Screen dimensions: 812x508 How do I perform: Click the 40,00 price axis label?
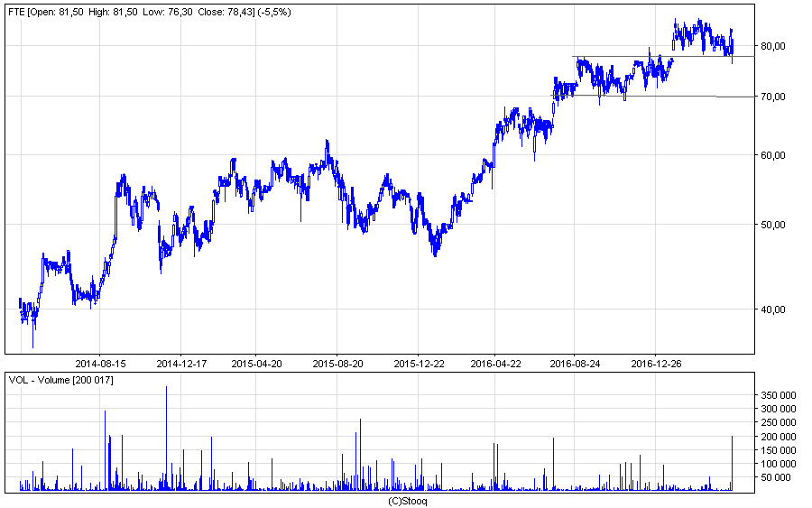772,309
